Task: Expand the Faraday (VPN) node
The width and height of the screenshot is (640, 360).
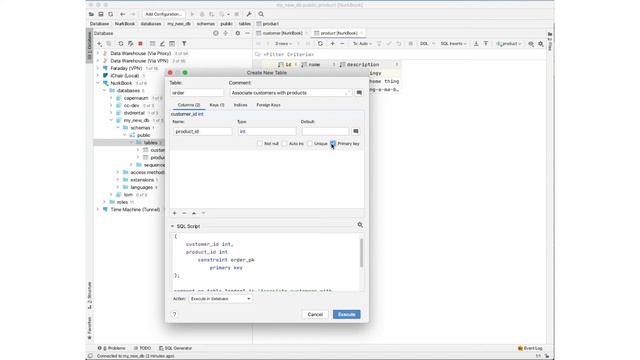Action: click(x=98, y=68)
